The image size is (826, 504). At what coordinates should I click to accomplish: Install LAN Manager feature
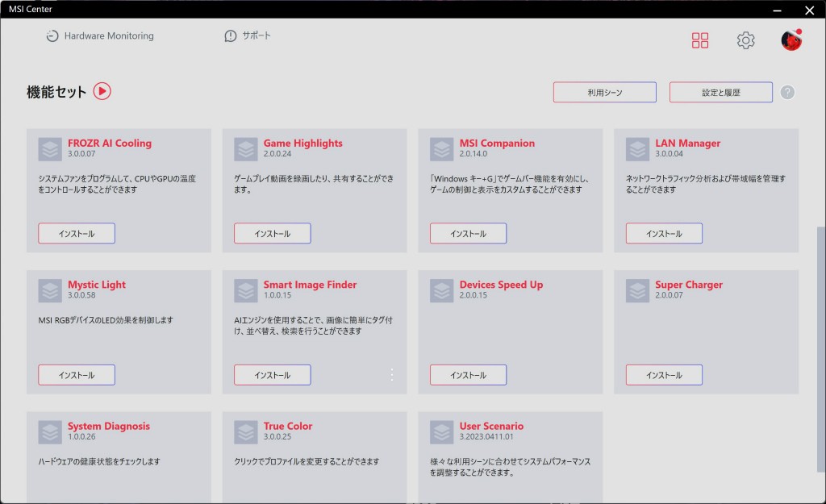664,234
